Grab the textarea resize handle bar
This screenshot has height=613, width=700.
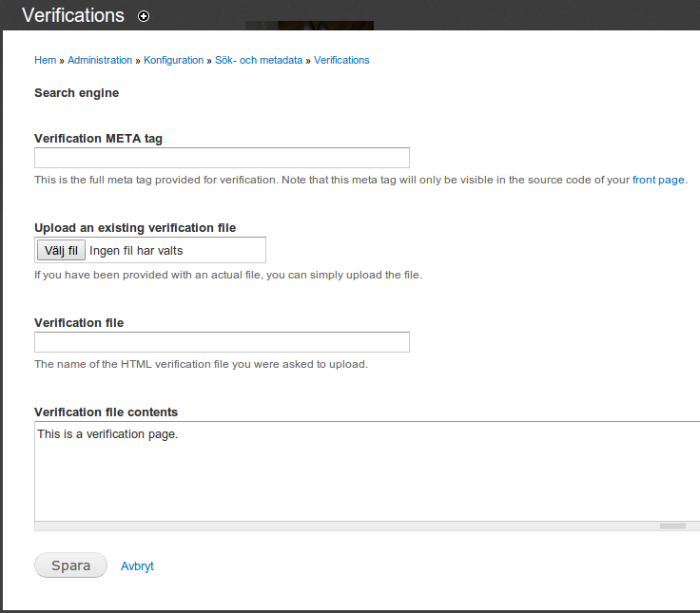click(671, 526)
